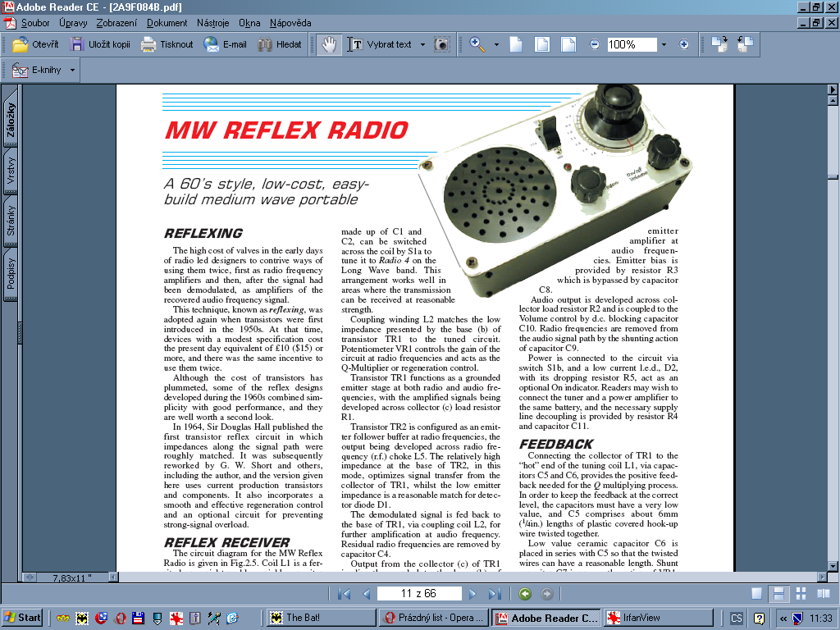Click vertical scrollbar down arrow

[833, 566]
